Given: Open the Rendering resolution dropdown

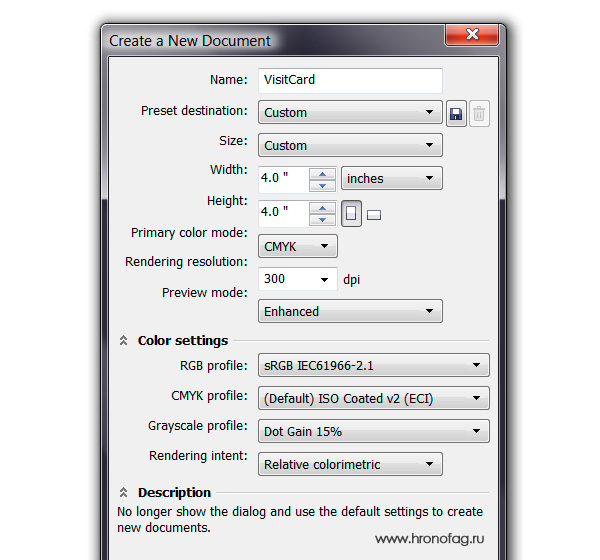Looking at the screenshot, I should click(297, 279).
